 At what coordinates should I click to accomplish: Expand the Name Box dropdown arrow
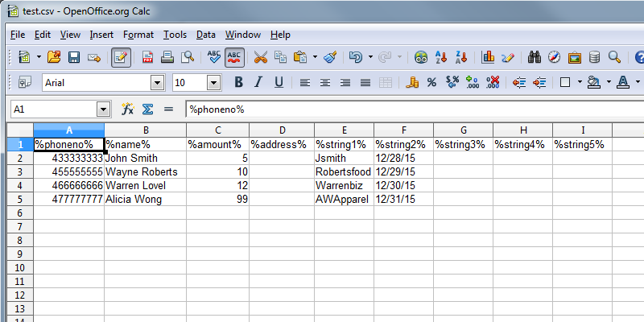pyautogui.click(x=103, y=109)
